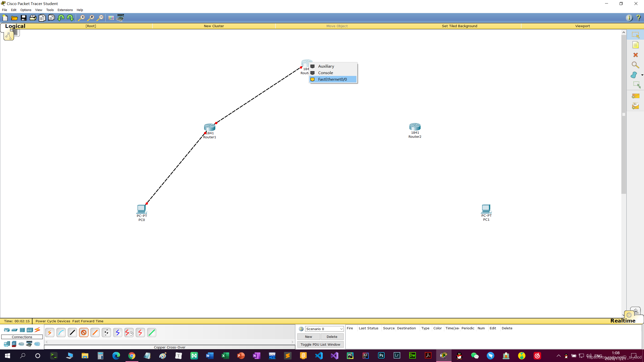Select the Resize Shape tool
This screenshot has width=644, height=362.
coord(636,85)
